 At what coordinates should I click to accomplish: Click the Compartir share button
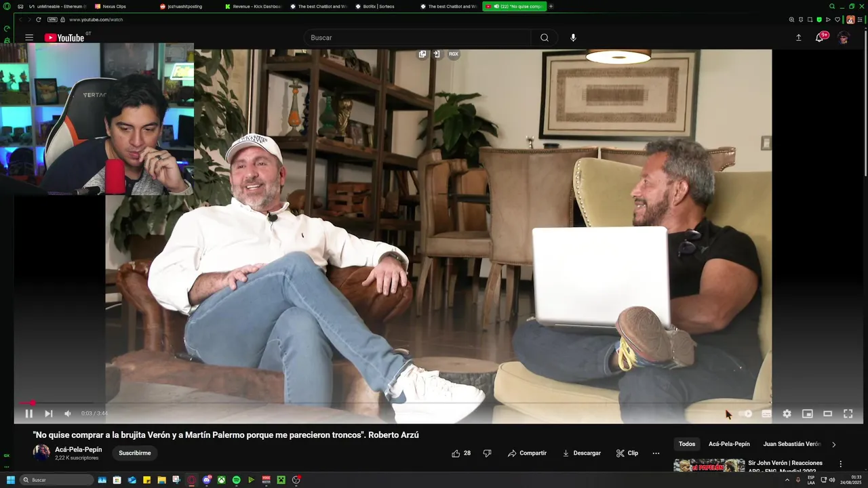[x=527, y=453]
